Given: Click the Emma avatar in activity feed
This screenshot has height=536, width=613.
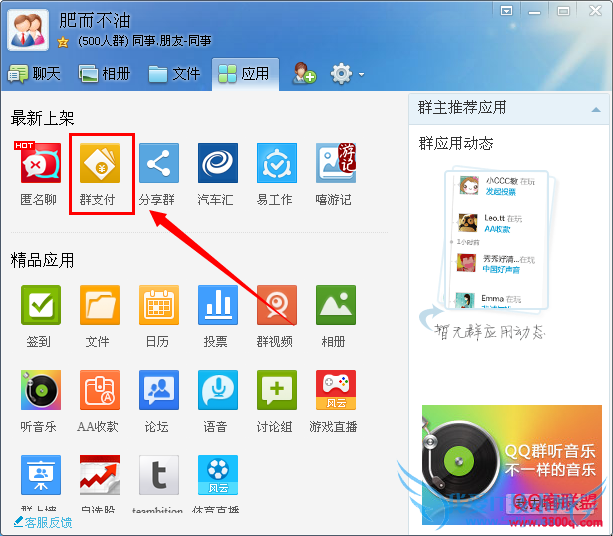Looking at the screenshot, I should tap(466, 300).
